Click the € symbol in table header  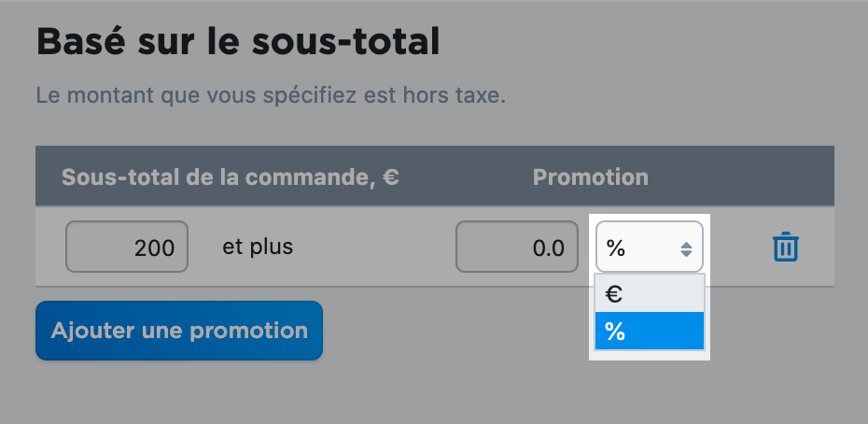(391, 177)
